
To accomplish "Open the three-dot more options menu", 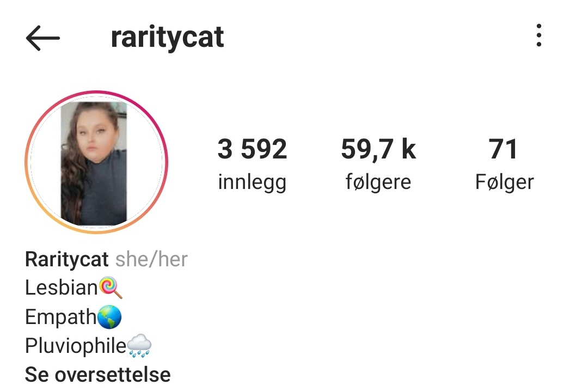I will coord(539,35).
